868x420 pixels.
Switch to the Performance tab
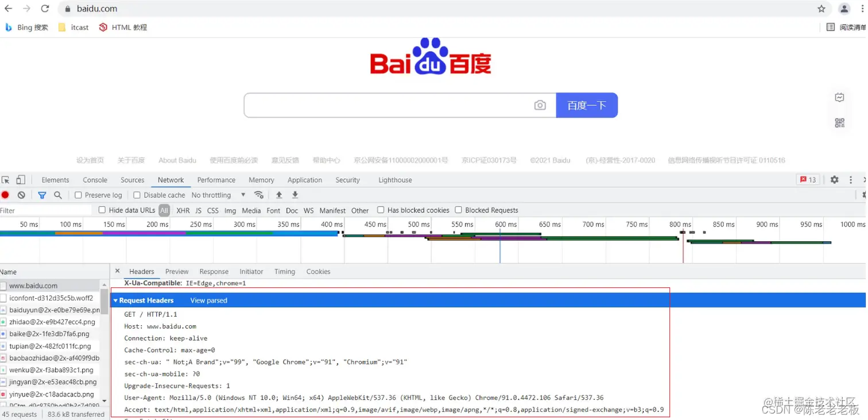(216, 180)
